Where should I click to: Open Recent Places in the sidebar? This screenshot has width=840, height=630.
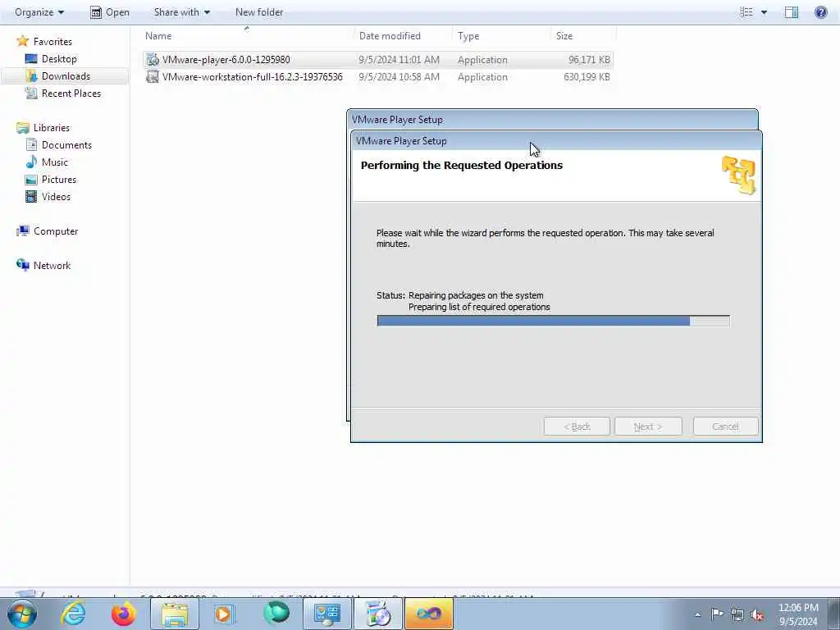click(x=71, y=94)
